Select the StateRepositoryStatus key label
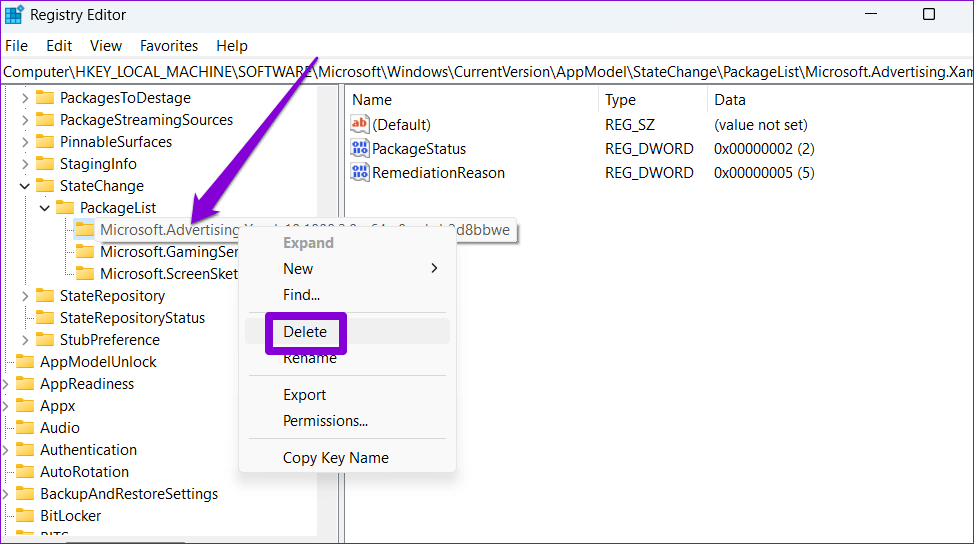 [x=132, y=318]
